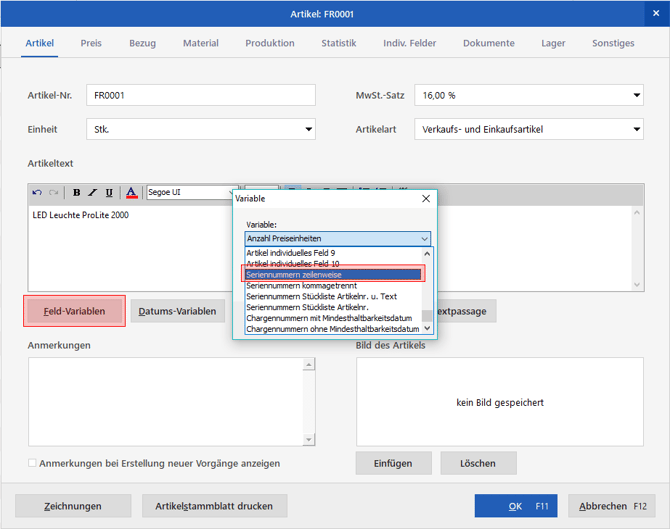Expand the MwSt.-Satz dropdown
This screenshot has width=670, height=529.
pyautogui.click(x=636, y=95)
